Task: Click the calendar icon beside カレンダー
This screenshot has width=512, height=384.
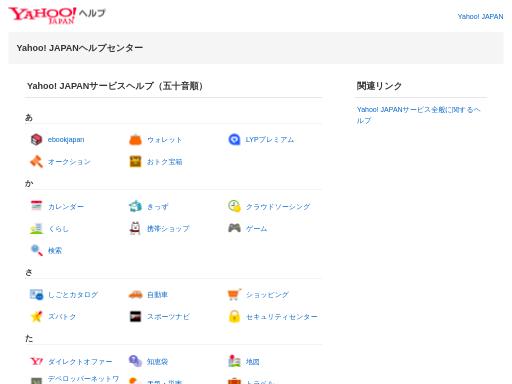Action: pyautogui.click(x=36, y=206)
